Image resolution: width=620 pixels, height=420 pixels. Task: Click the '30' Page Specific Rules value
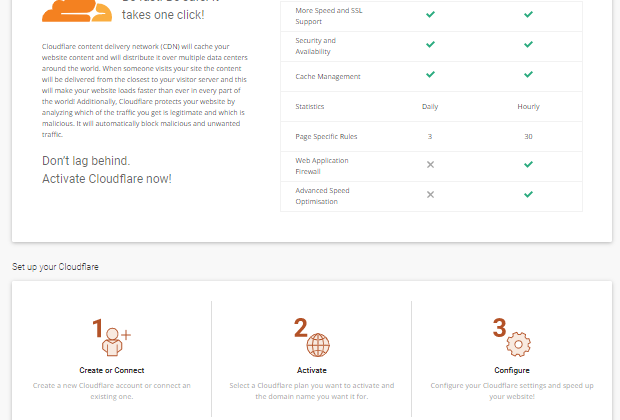tap(528, 136)
